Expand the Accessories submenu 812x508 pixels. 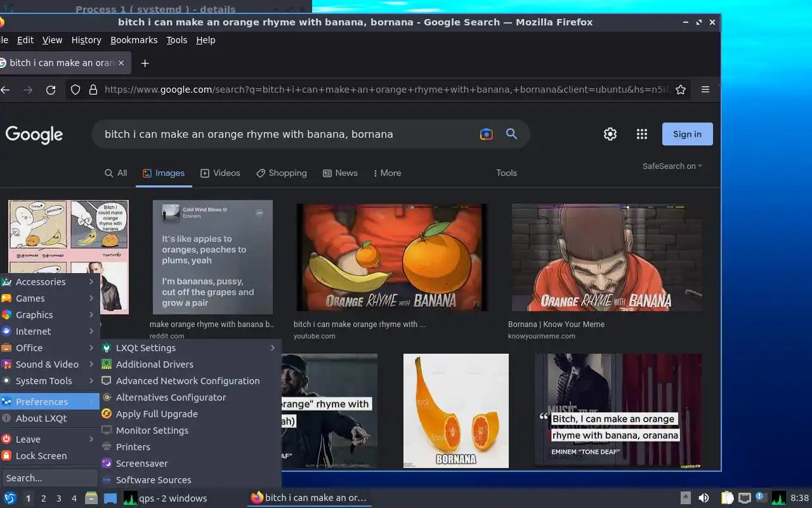(x=50, y=282)
